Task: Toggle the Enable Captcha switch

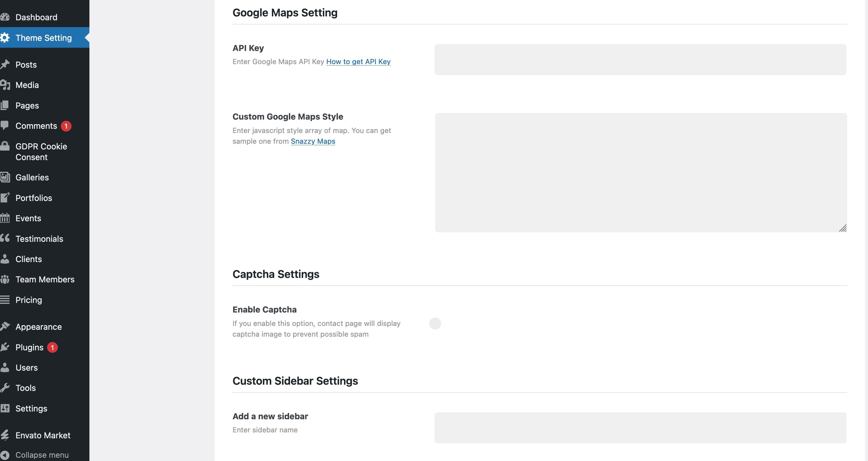Action: (435, 324)
